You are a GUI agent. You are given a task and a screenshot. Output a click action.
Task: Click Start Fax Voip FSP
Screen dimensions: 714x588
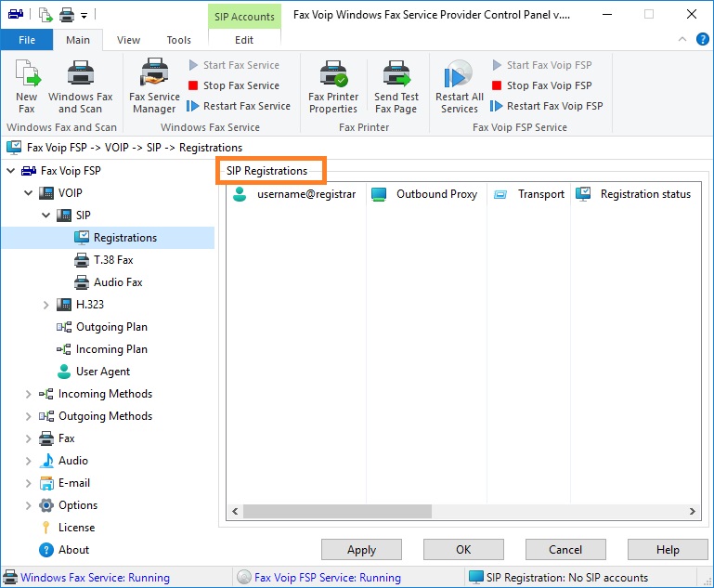coord(542,65)
